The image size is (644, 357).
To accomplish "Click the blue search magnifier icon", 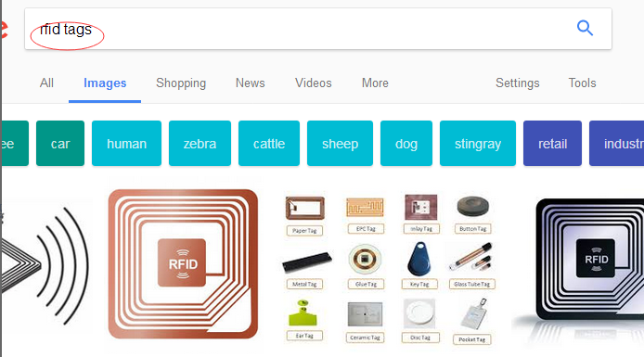I will [585, 29].
